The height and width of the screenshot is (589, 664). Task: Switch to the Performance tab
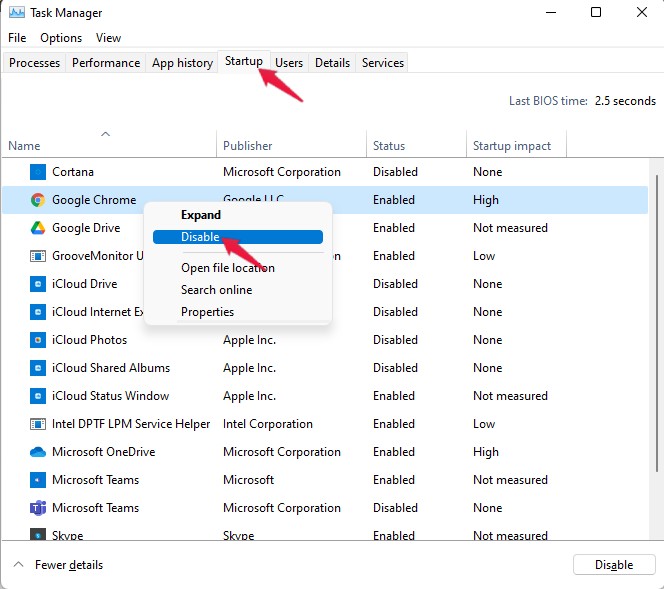[106, 63]
